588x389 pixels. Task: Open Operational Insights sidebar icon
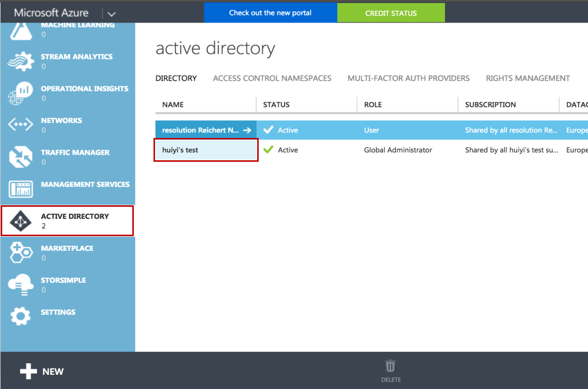(x=21, y=93)
